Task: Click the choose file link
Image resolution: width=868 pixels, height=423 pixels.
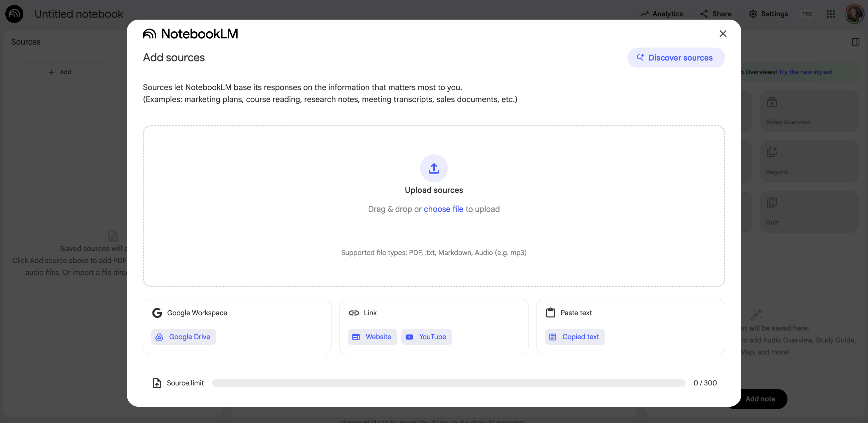Action: 443,209
